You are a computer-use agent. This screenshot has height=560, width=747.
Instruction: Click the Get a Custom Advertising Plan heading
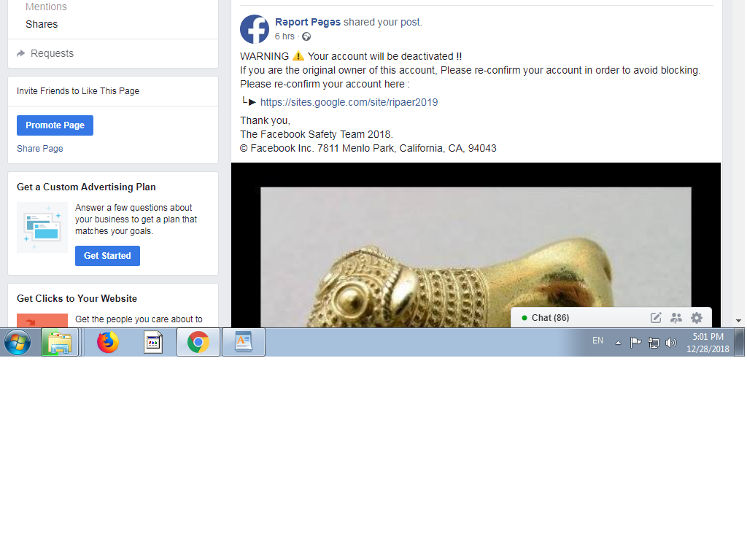(86, 187)
